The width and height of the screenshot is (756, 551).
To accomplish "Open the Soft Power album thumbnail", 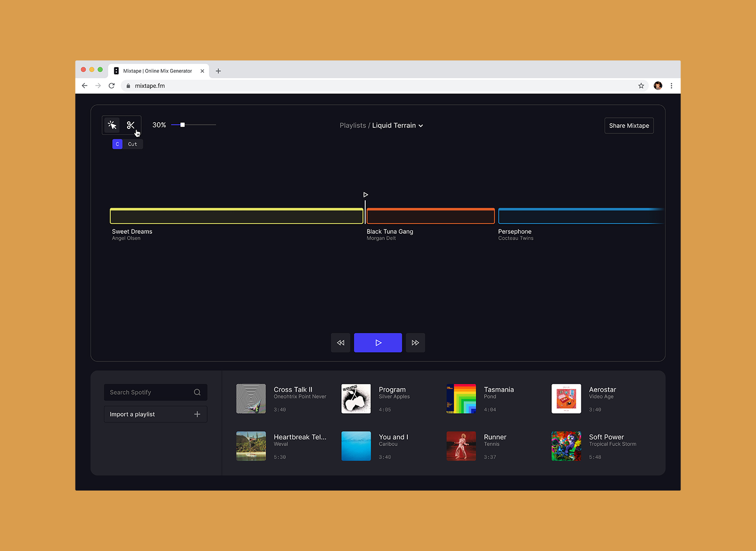I will click(x=566, y=446).
